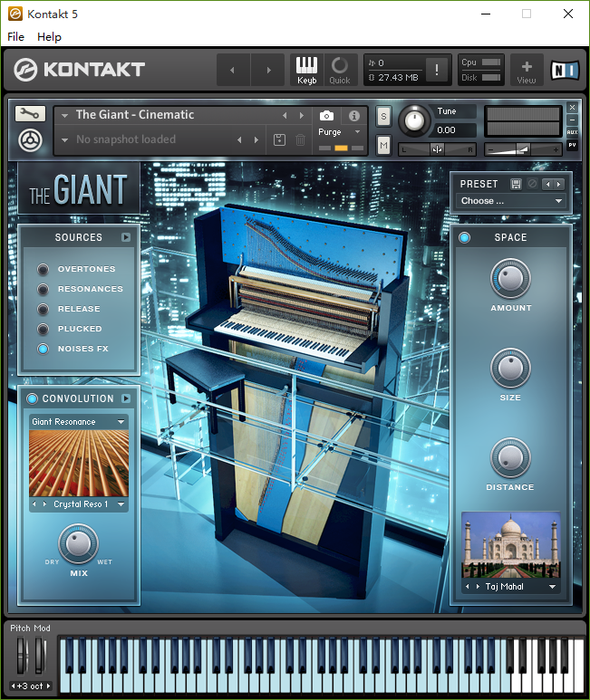Open the File menu

click(x=15, y=36)
